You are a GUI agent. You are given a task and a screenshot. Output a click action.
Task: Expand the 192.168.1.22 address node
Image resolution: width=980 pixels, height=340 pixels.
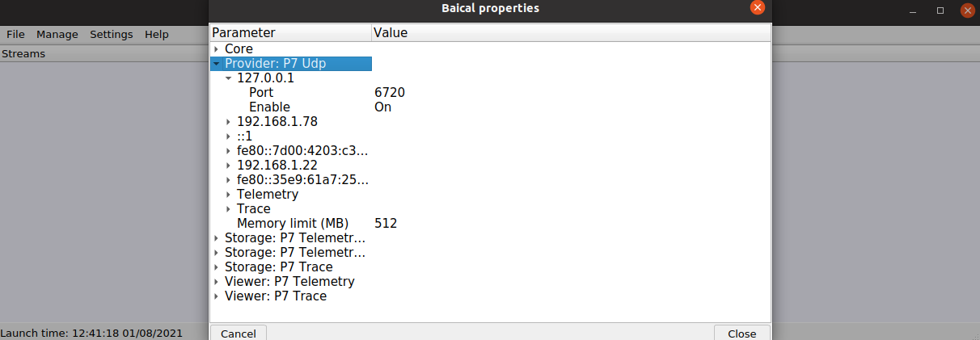[x=228, y=166]
